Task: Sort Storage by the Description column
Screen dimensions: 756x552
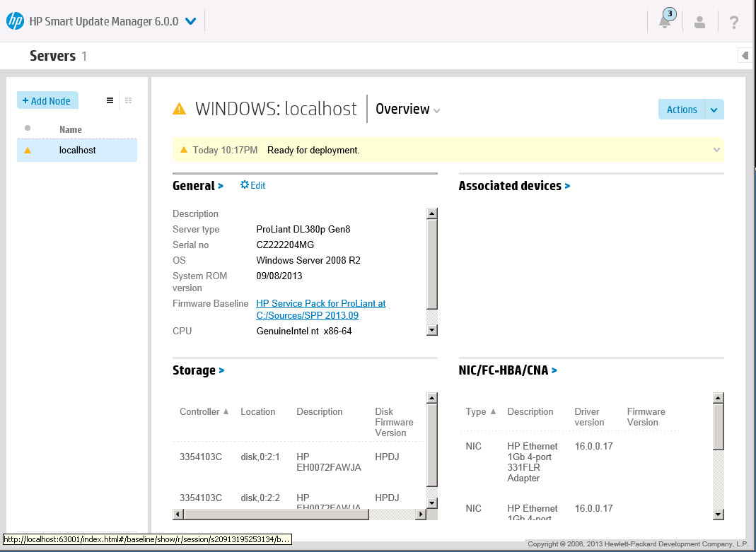Action: [319, 412]
